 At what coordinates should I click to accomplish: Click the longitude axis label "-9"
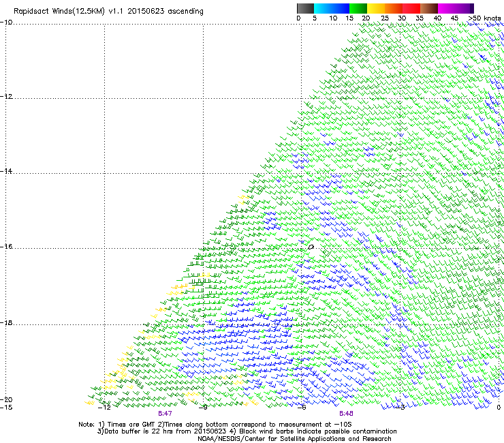[203, 408]
